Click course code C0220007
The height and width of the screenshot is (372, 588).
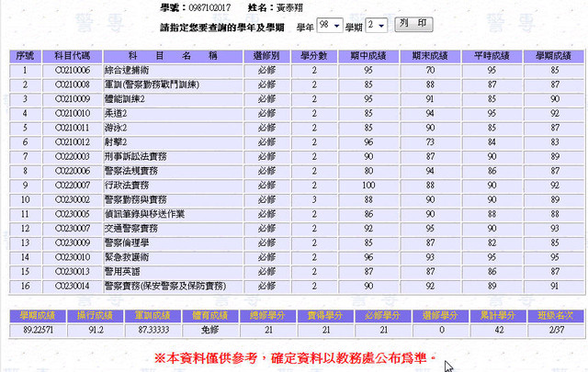click(x=73, y=186)
